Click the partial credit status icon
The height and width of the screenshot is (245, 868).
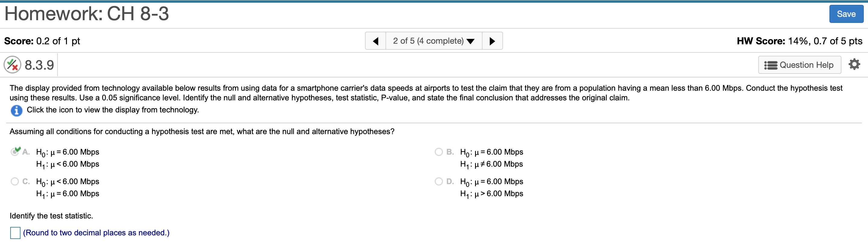pos(12,65)
